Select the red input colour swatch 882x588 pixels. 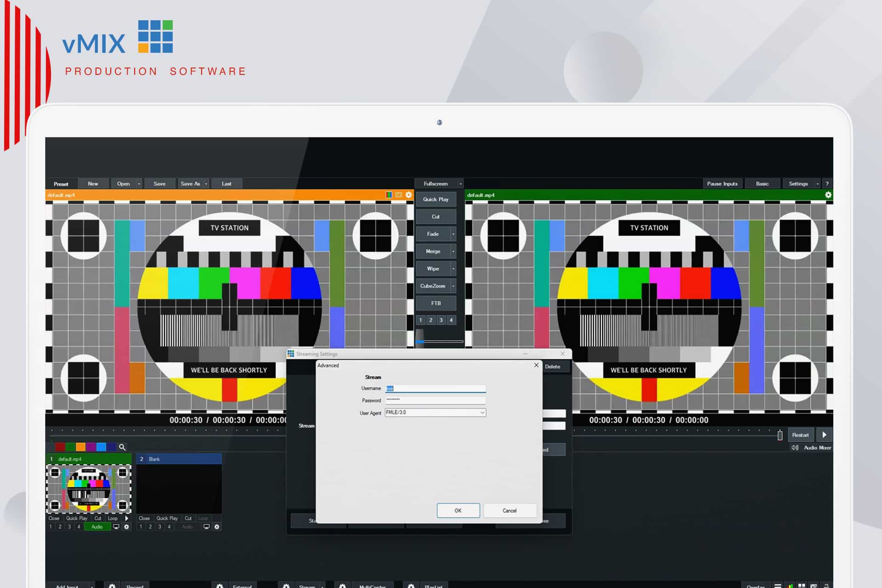pos(60,447)
